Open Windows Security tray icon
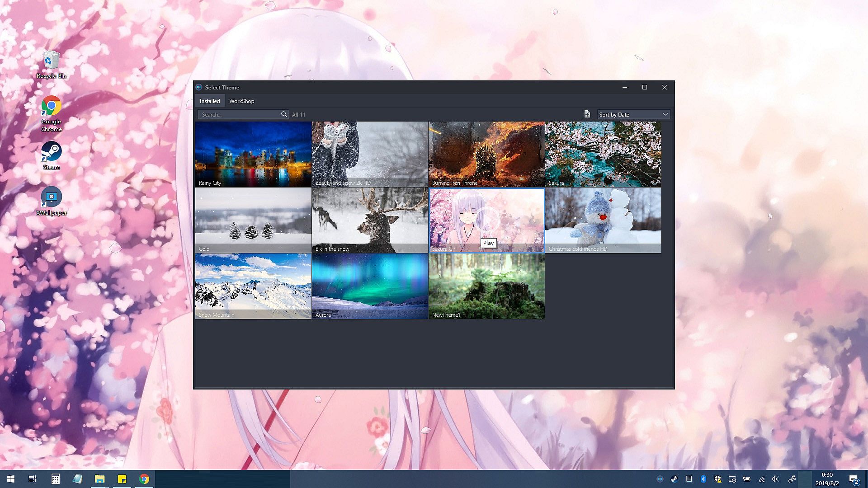Viewport: 868px width, 488px height. click(x=717, y=479)
